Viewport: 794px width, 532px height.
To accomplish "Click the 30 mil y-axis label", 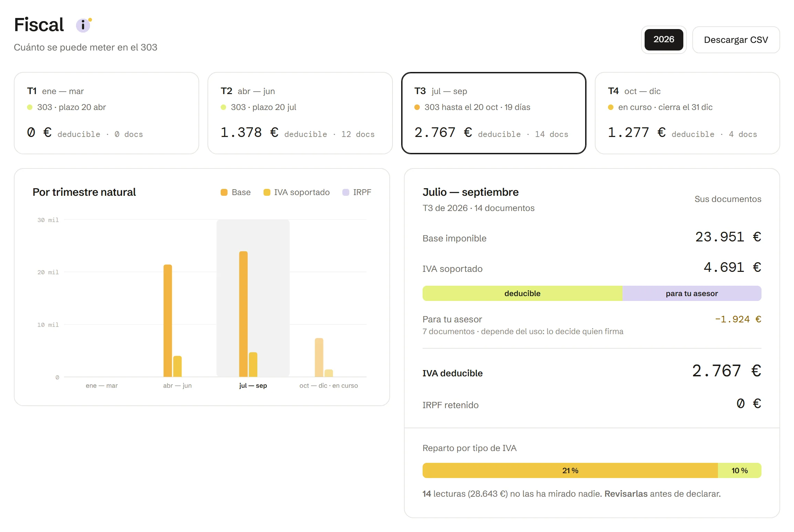I will point(48,220).
